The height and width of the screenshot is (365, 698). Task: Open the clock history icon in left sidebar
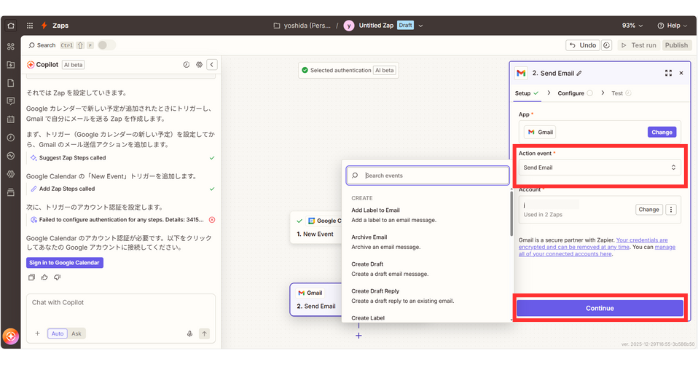pyautogui.click(x=11, y=138)
